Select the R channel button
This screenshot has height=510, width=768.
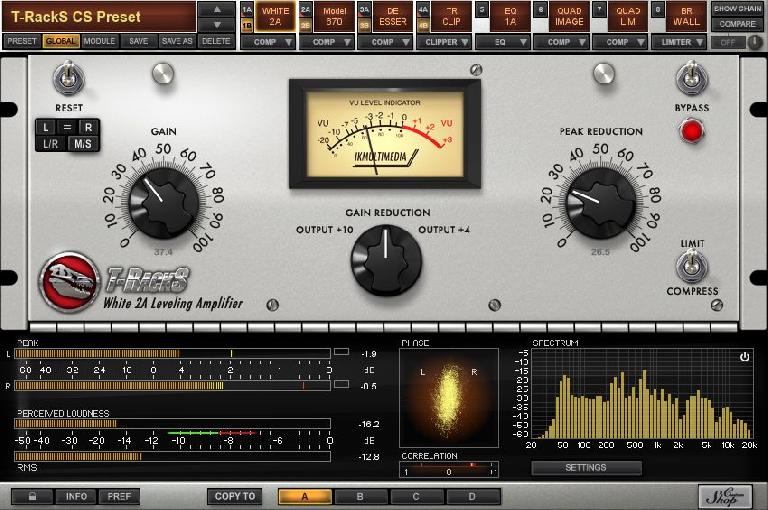coord(88,127)
